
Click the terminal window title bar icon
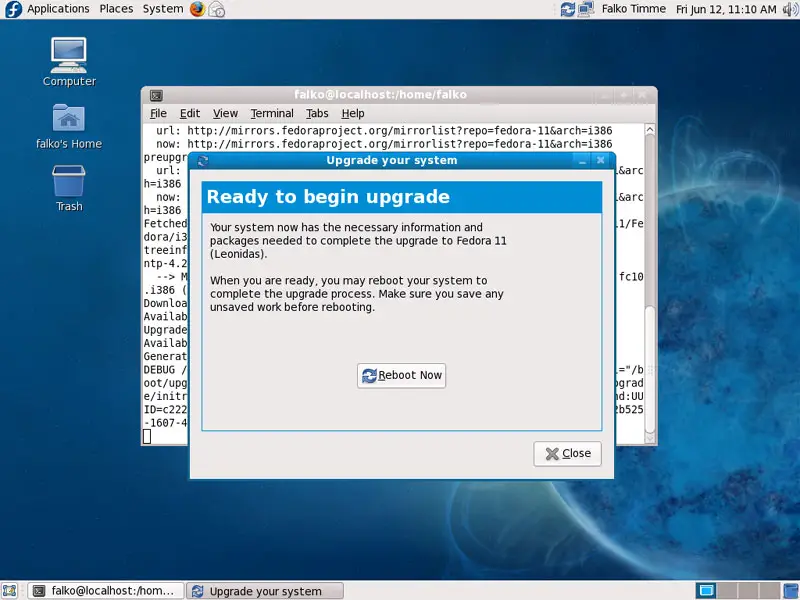[156, 95]
